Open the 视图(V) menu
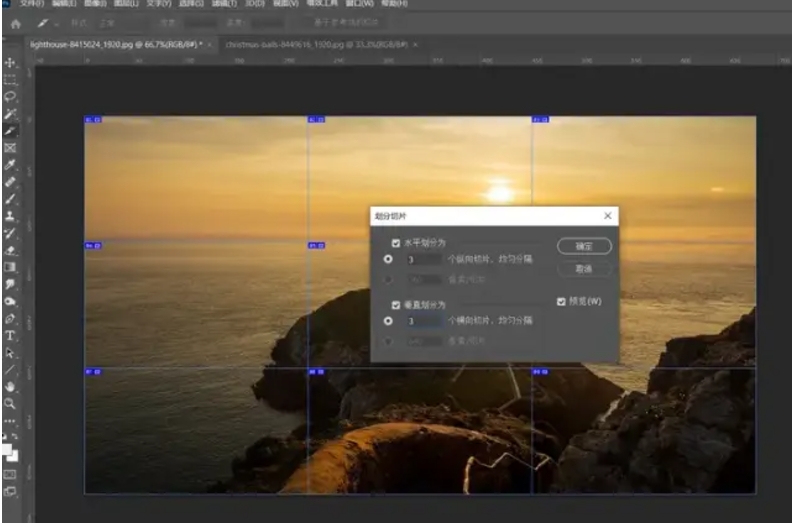This screenshot has width=792, height=527. (286, 4)
